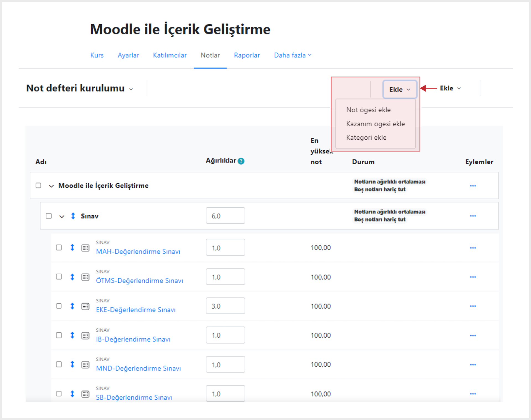
Task: Click the move icon for ÖTMS-Değerlendirme Sınavı
Action: [72, 277]
